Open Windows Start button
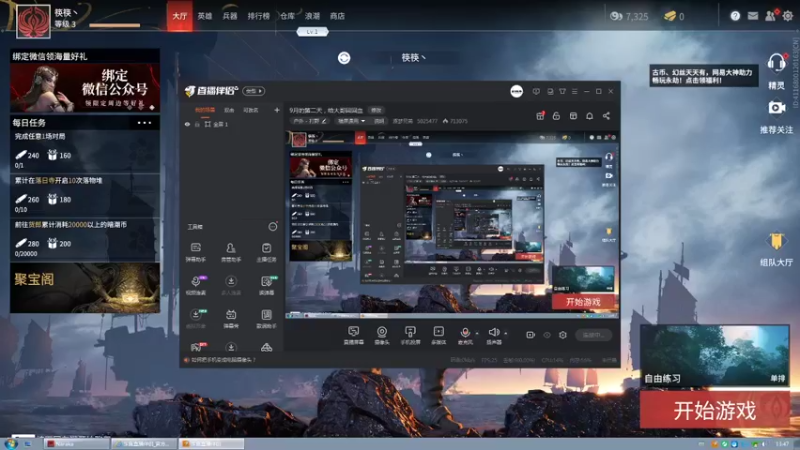This screenshot has width=800, height=450. 10,444
